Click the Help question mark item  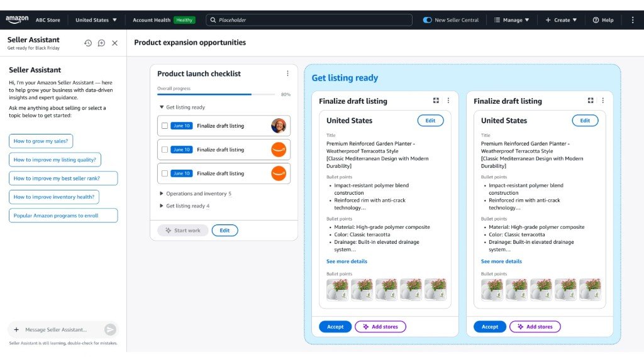pos(603,19)
